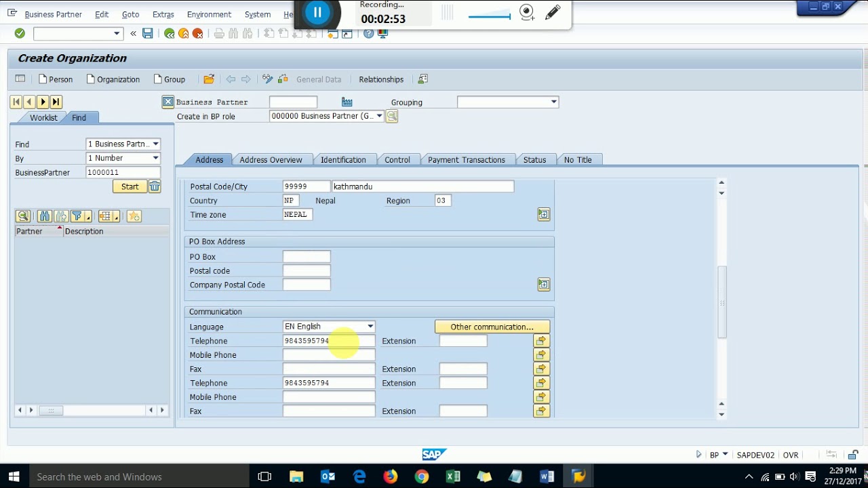The width and height of the screenshot is (868, 488).
Task: Click the trash icon next to Start
Action: (x=155, y=186)
